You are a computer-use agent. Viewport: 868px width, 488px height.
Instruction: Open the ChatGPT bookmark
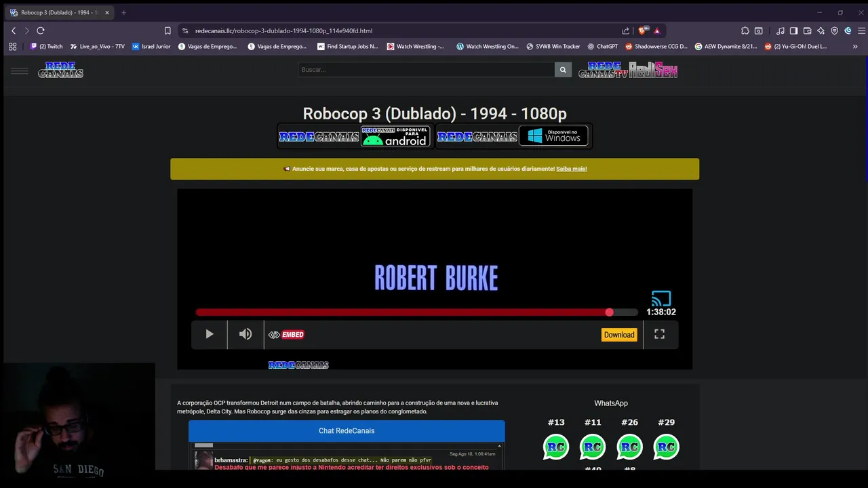[x=603, y=47]
